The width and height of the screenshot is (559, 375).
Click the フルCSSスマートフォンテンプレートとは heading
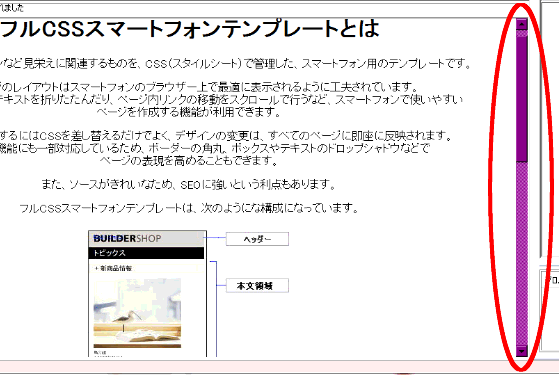(189, 29)
